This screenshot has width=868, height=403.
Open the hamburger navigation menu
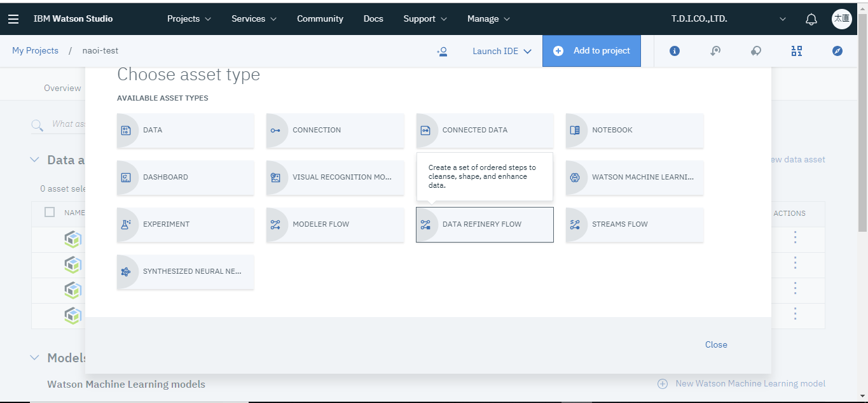[13, 18]
